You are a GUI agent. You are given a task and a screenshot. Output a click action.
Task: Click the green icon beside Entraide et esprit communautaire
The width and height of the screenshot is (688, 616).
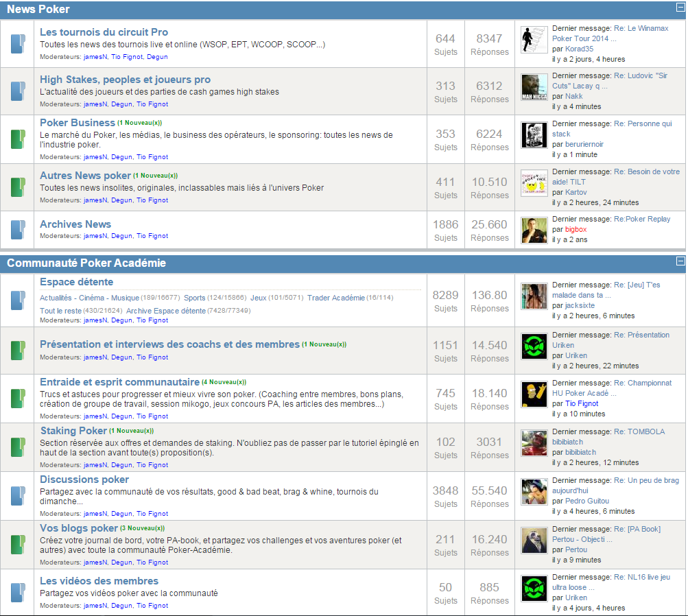(x=18, y=399)
